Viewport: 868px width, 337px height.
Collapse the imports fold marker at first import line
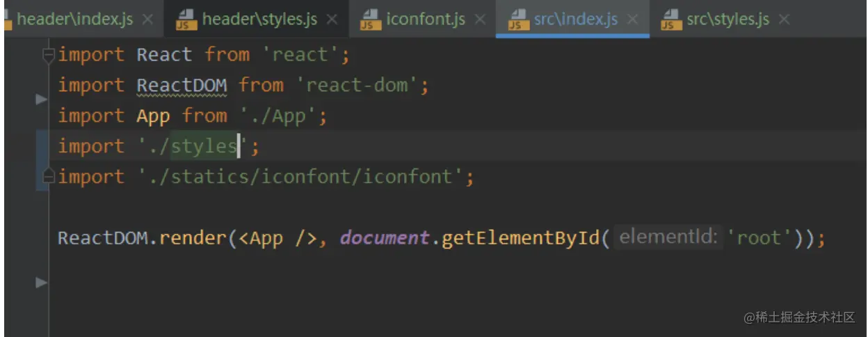point(48,54)
